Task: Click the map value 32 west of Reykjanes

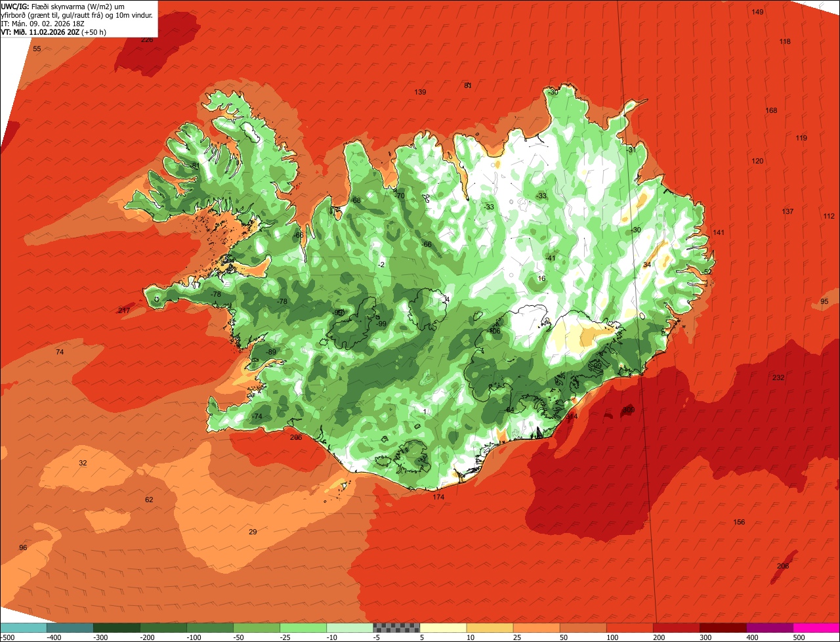Action: point(83,463)
